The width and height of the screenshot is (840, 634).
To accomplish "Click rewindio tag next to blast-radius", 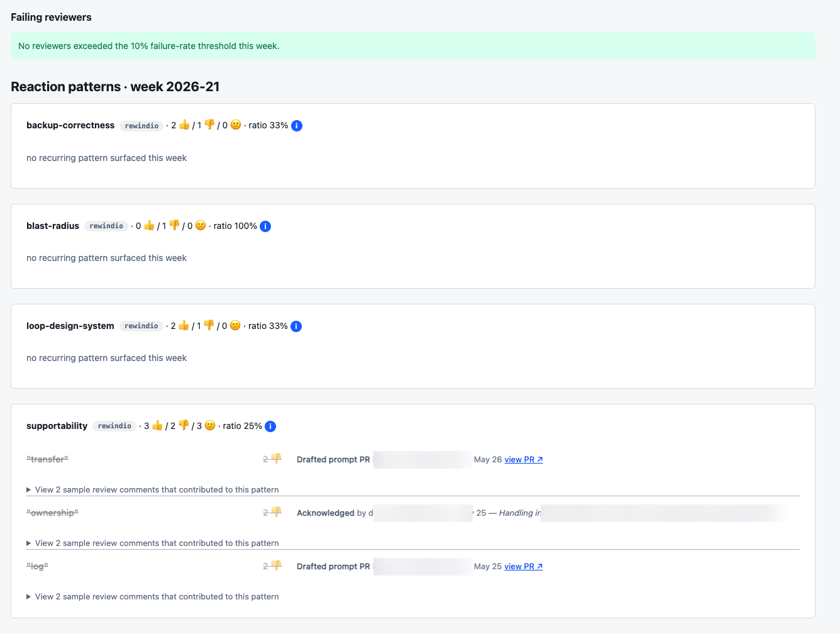I will click(x=106, y=226).
